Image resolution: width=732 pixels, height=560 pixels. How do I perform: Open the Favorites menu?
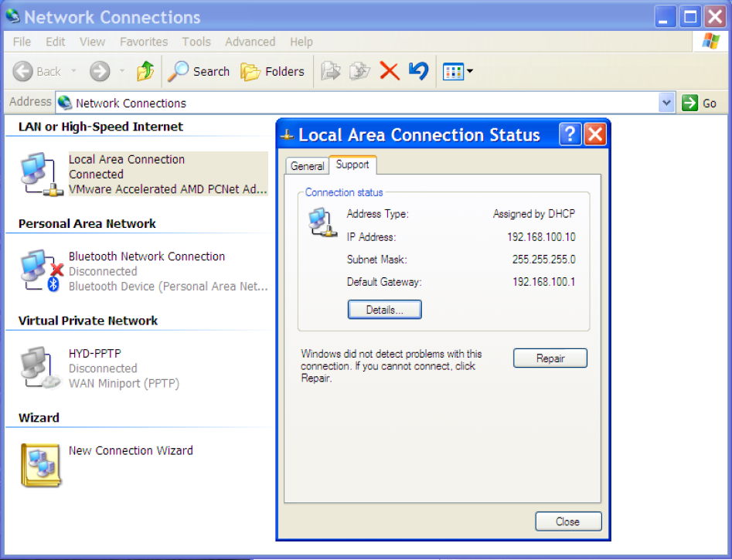(x=144, y=42)
